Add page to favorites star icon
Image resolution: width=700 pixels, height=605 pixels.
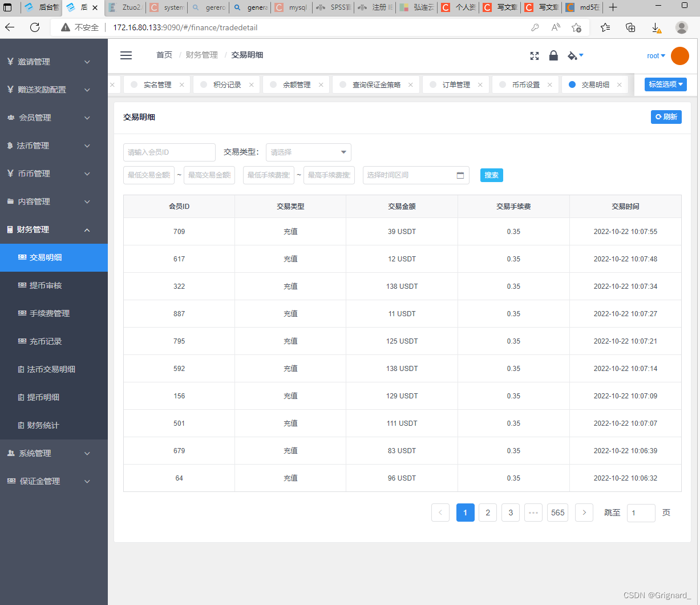coord(576,27)
